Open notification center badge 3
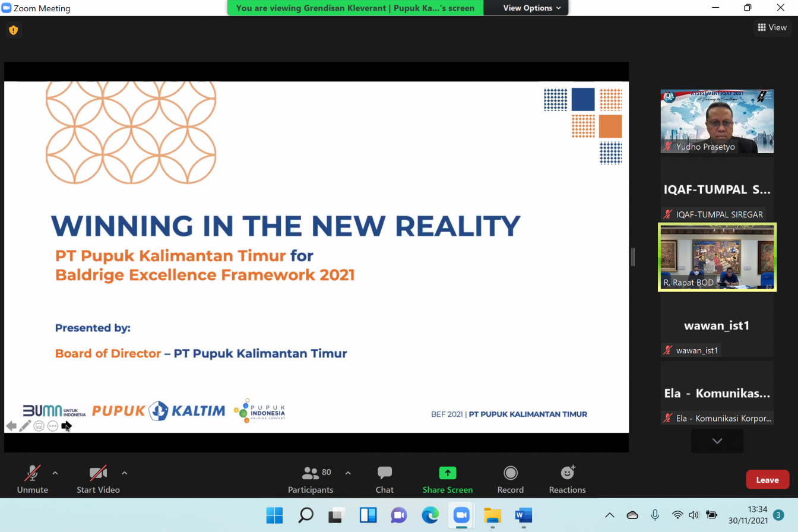The width and height of the screenshot is (798, 532). point(778,515)
